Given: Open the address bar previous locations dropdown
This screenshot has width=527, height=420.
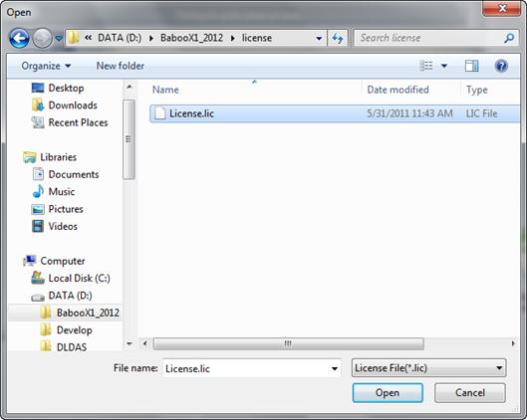Looking at the screenshot, I should point(319,38).
